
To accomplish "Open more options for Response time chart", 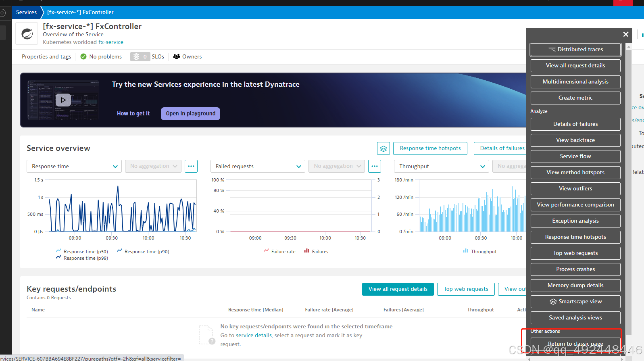I will pyautogui.click(x=191, y=166).
